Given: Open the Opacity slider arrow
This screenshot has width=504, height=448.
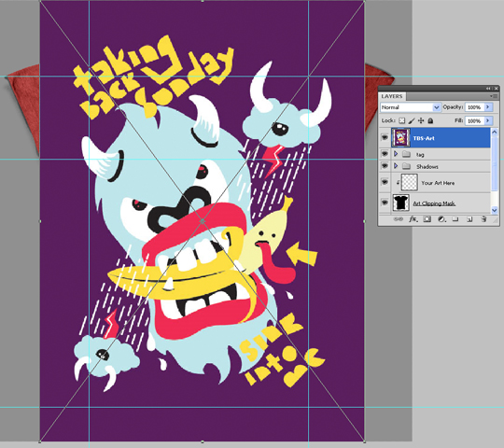Looking at the screenshot, I should [x=488, y=107].
